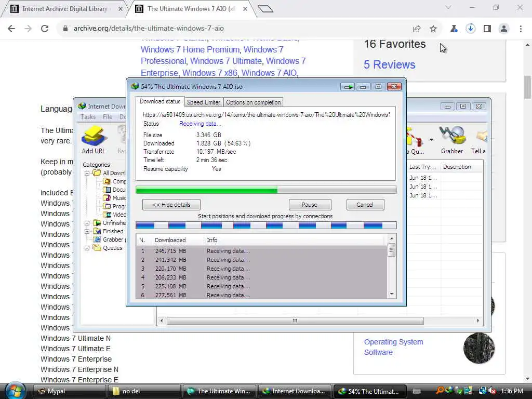This screenshot has height=399, width=532.
Task: Switch to Download status tab
Action: 160,101
